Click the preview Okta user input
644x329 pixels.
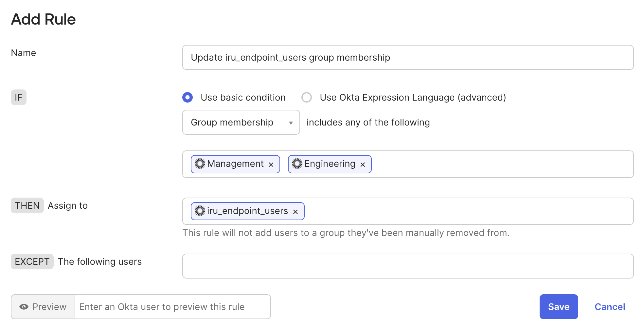(173, 307)
